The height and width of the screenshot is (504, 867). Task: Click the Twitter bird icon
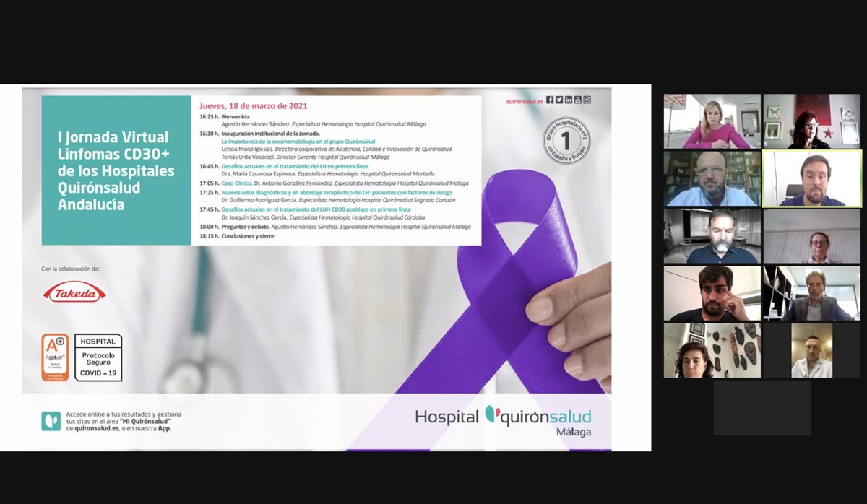[559, 100]
